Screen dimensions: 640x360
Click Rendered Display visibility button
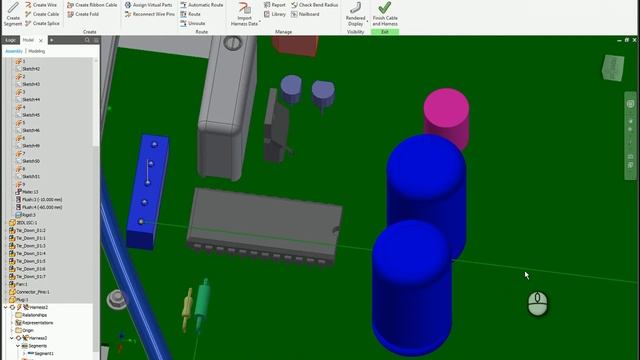point(356,13)
